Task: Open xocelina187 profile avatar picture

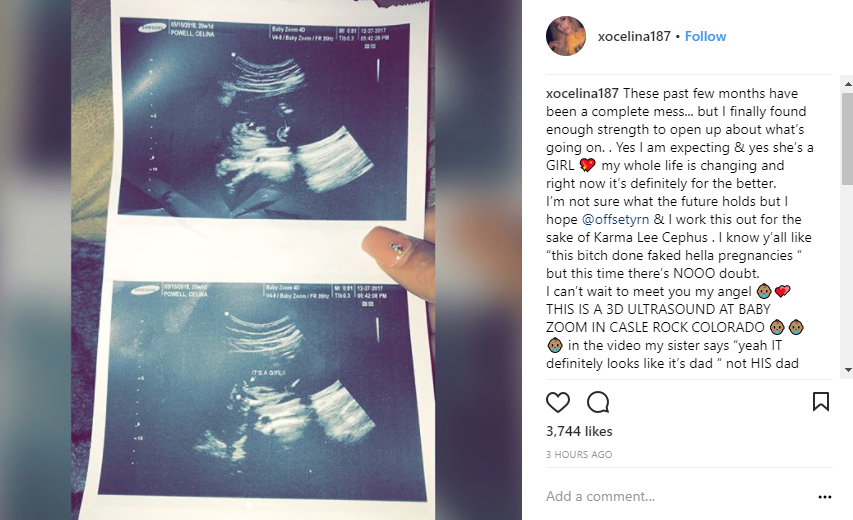Action: (566, 36)
